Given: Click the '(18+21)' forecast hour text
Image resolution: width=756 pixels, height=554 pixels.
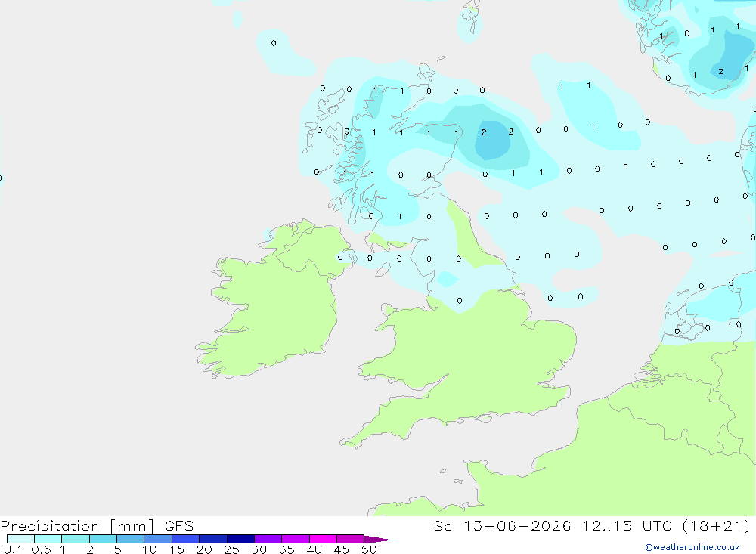Looking at the screenshot, I should tap(717, 525).
